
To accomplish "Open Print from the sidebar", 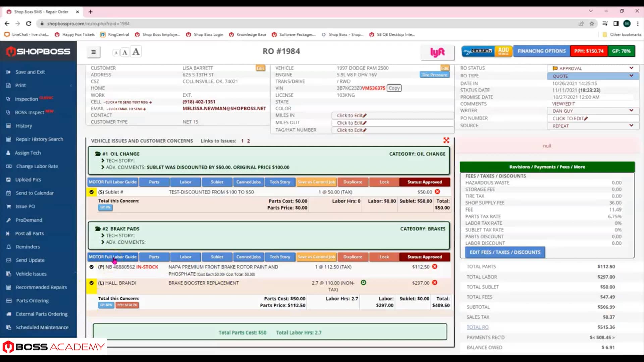I will click(x=20, y=85).
